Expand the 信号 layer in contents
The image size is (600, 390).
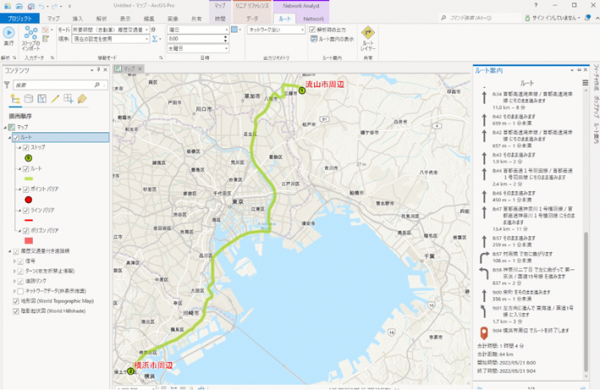(15, 261)
